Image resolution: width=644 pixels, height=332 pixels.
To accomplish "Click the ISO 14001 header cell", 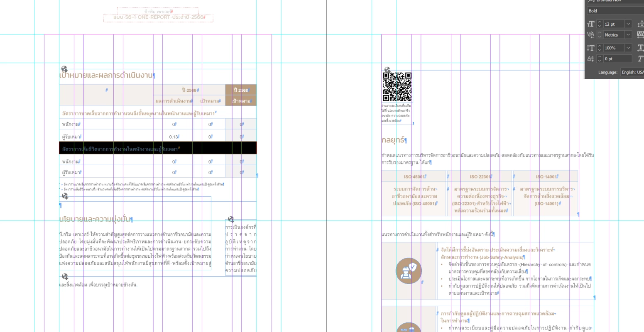I will click(546, 176).
